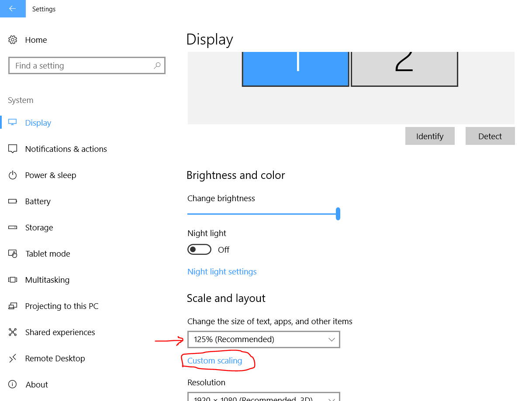Viewport: 532px width, 401px height.
Task: Turn on the Night light toggle
Action: (x=199, y=250)
